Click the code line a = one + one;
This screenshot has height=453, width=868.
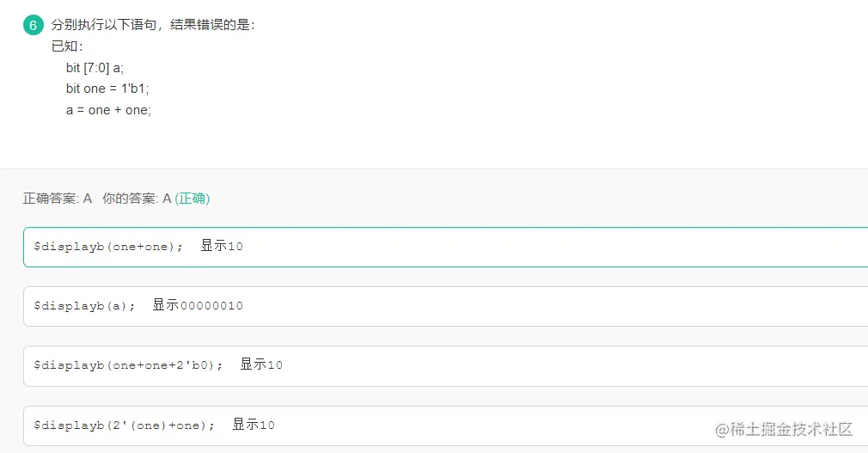tap(108, 110)
